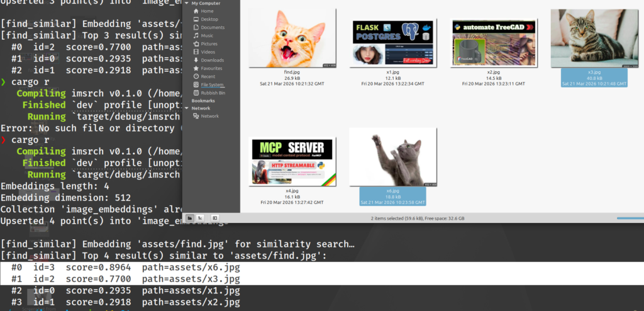Screen dimensions: 644x311
Task: Select the x6.jpg grey cat thumbnail
Action: (x=393, y=157)
